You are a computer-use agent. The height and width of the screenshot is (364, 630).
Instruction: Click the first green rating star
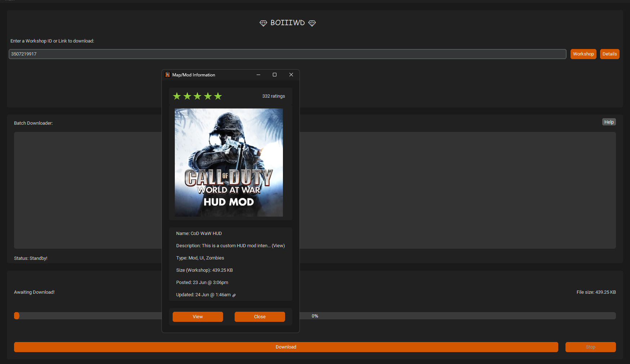(177, 96)
